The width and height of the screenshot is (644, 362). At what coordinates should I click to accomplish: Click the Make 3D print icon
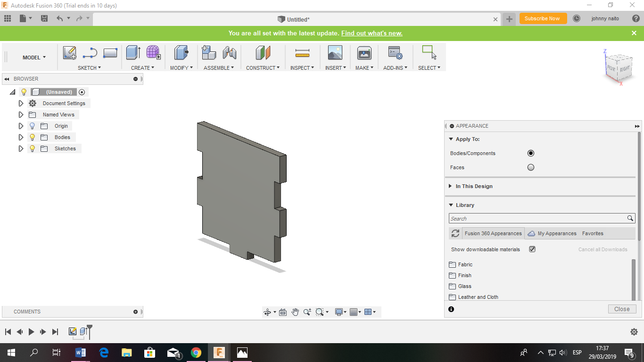(x=364, y=52)
